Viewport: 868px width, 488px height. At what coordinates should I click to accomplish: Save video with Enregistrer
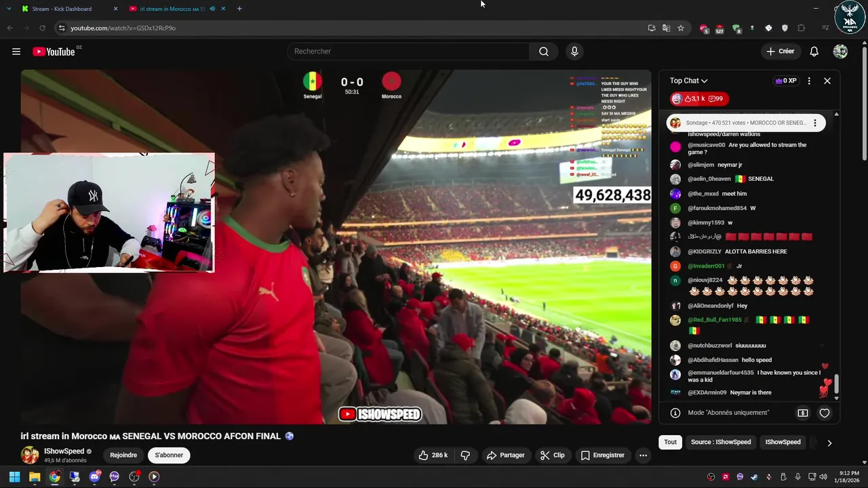pyautogui.click(x=602, y=455)
